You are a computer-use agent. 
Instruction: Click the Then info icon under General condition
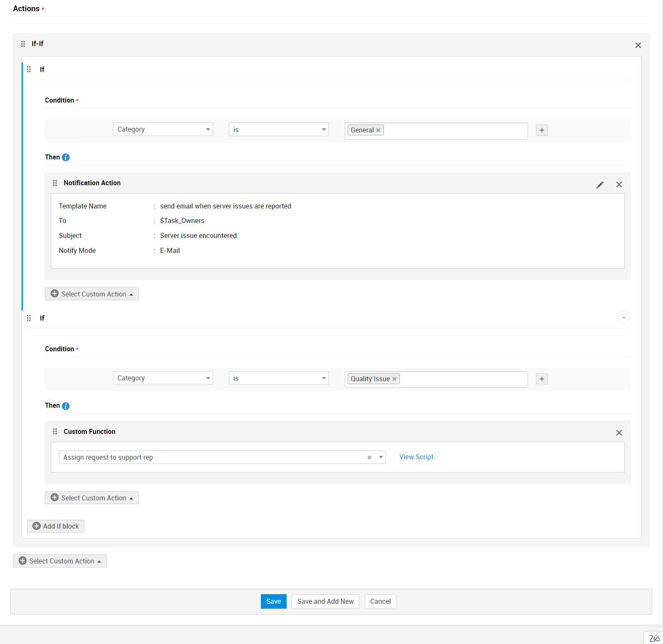(x=66, y=157)
